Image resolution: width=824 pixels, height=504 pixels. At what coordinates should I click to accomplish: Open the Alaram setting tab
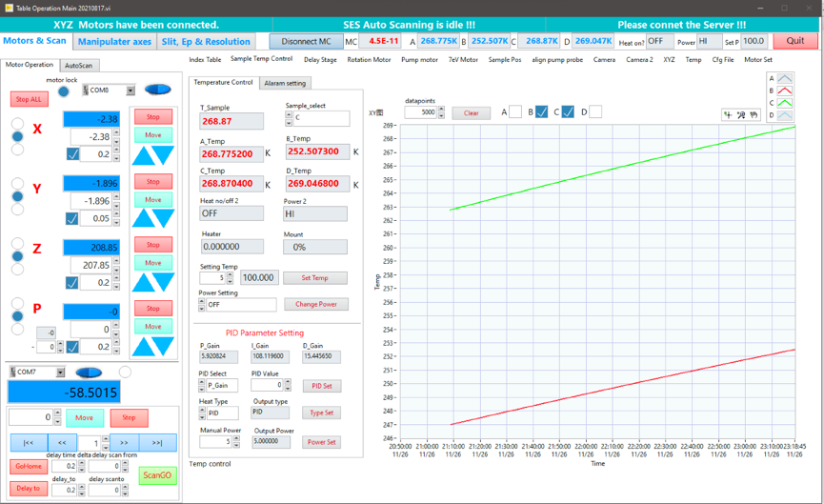(x=284, y=83)
